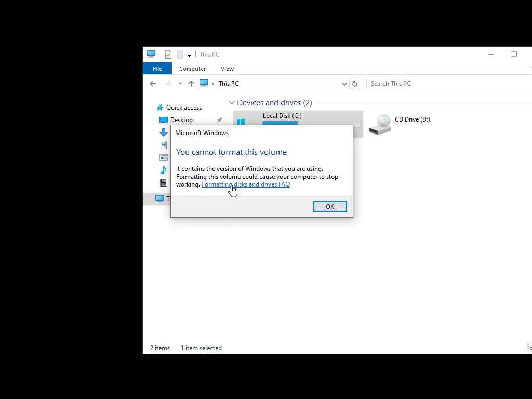Viewport: 532px width, 399px height.
Task: Click the forward navigation arrow
Action: (x=168, y=84)
